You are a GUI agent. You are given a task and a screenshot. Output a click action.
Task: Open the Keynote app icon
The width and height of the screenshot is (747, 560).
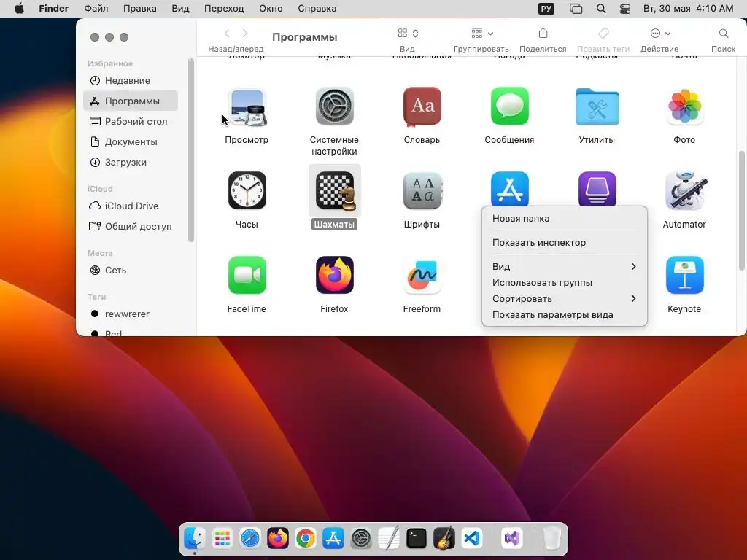pyautogui.click(x=684, y=275)
